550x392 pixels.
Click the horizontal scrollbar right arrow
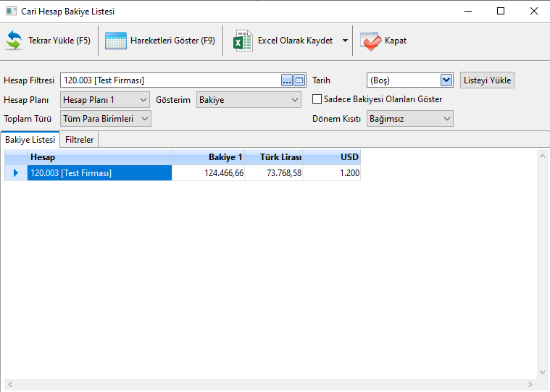pyautogui.click(x=532, y=384)
